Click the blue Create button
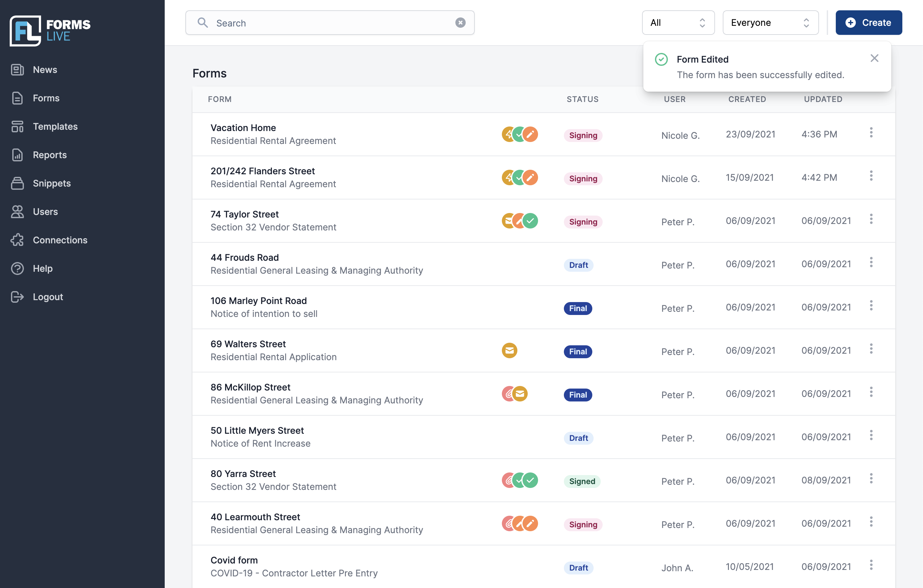 pyautogui.click(x=869, y=22)
